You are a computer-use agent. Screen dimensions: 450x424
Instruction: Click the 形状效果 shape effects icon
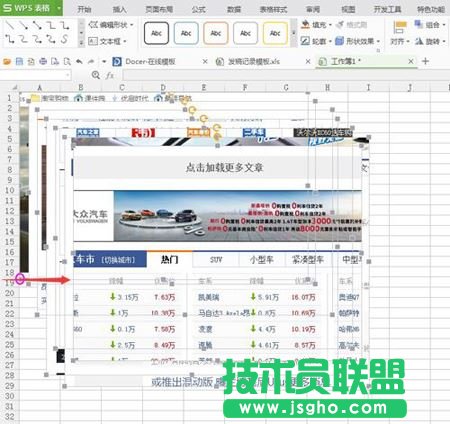pyautogui.click(x=339, y=41)
